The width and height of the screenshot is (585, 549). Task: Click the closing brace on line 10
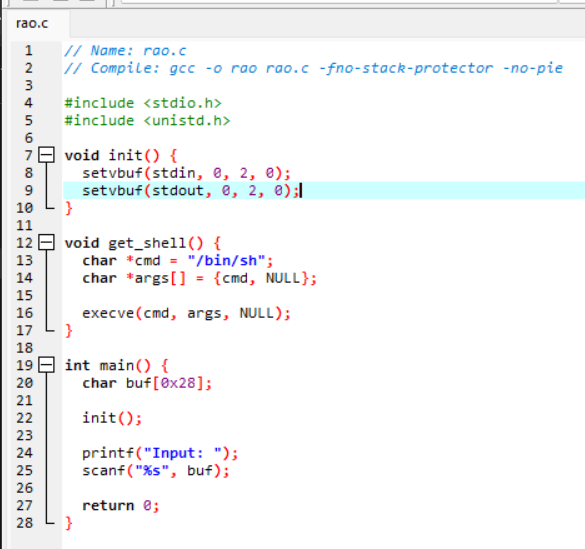pyautogui.click(x=68, y=208)
